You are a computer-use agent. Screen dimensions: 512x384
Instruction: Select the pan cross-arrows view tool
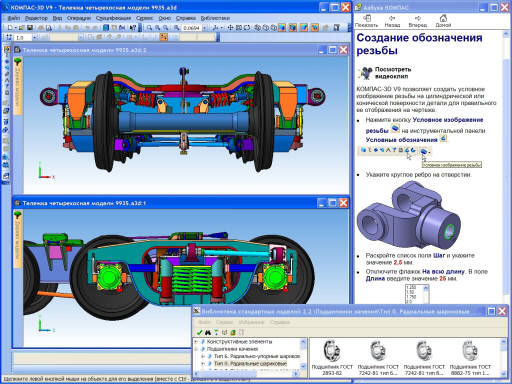(x=230, y=28)
